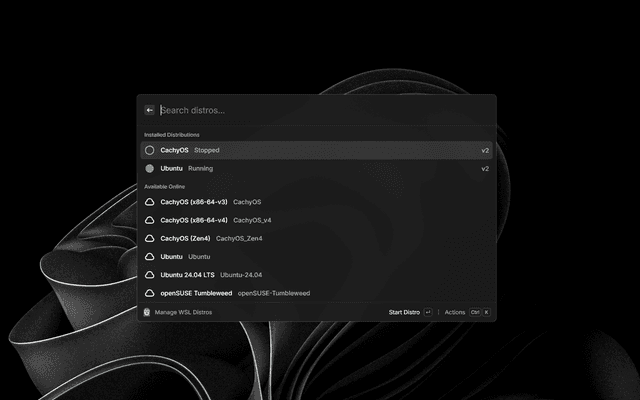
Task: Click the cloud icon for CachyOS (x86-64-v4)
Action: [x=150, y=220]
